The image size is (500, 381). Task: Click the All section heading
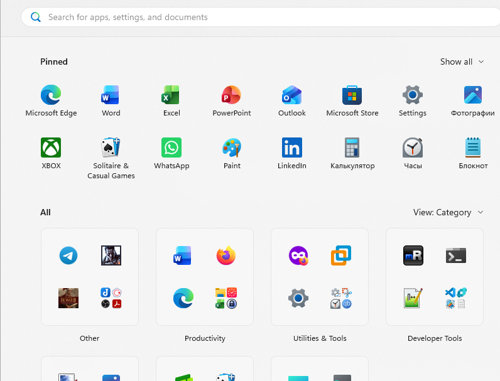(x=45, y=212)
